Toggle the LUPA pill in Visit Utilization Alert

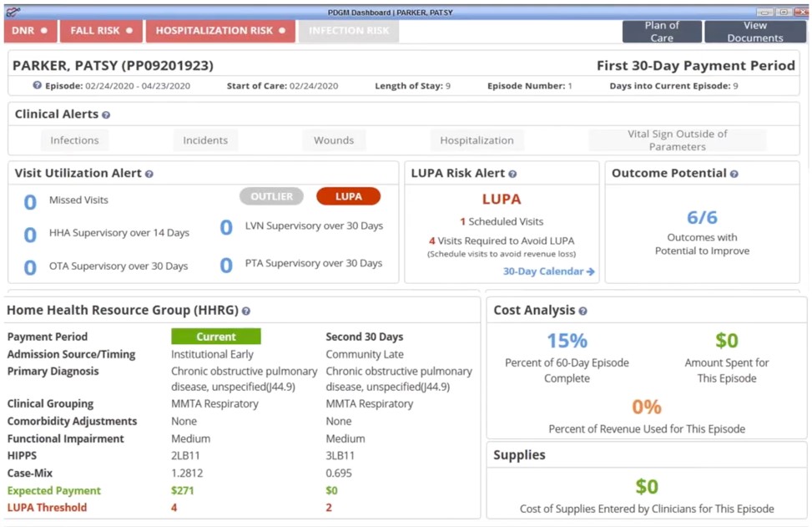(348, 195)
